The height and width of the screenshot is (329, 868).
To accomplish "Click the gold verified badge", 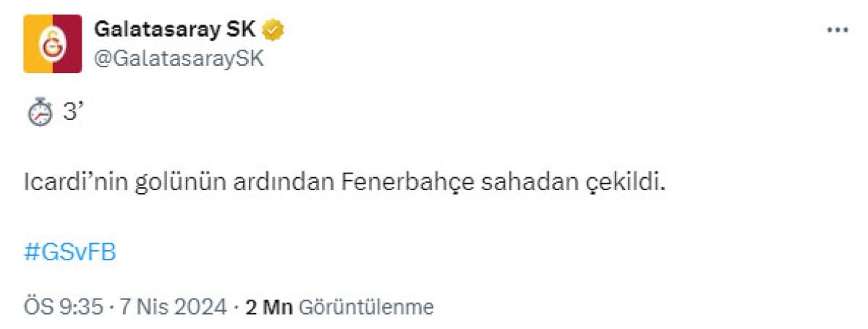I will point(273,30).
